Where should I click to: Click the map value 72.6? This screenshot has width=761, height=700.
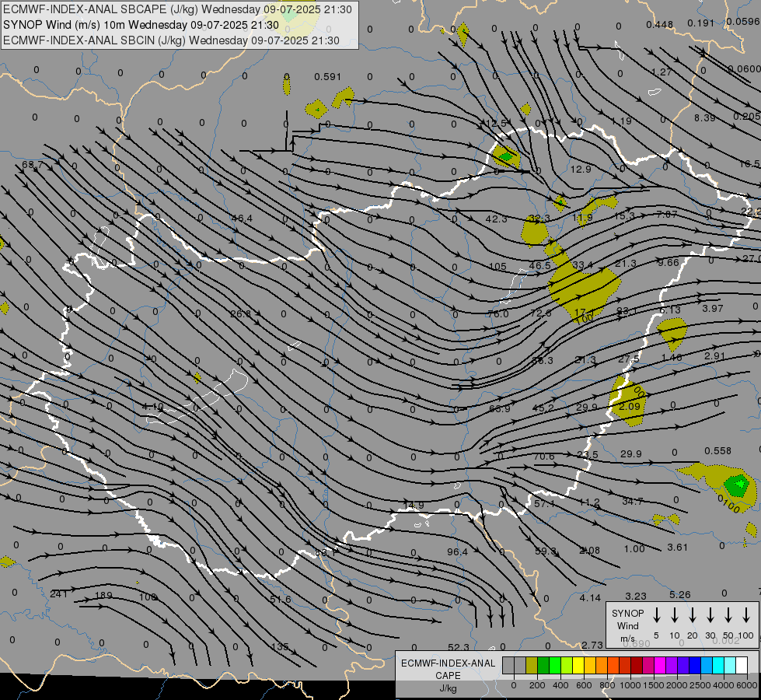[x=541, y=313]
